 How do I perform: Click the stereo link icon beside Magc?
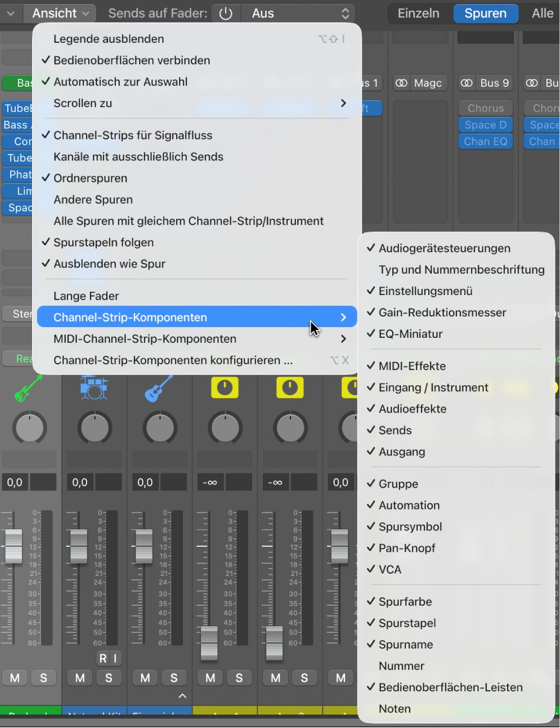pyautogui.click(x=401, y=83)
